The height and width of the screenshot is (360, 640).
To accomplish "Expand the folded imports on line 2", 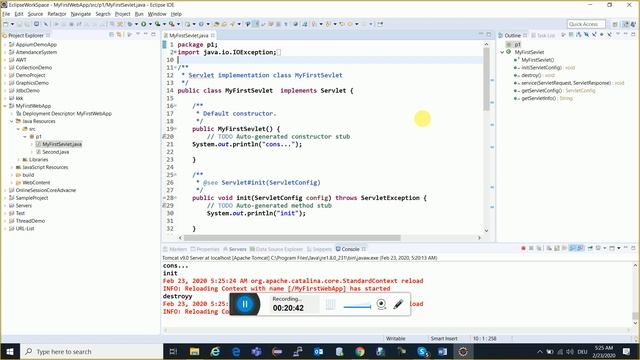I will [x=175, y=52].
